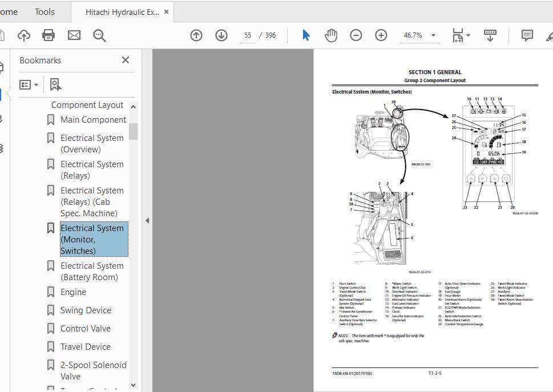Image resolution: width=553 pixels, height=392 pixels.
Task: Activate the hand pan tool
Action: click(331, 35)
